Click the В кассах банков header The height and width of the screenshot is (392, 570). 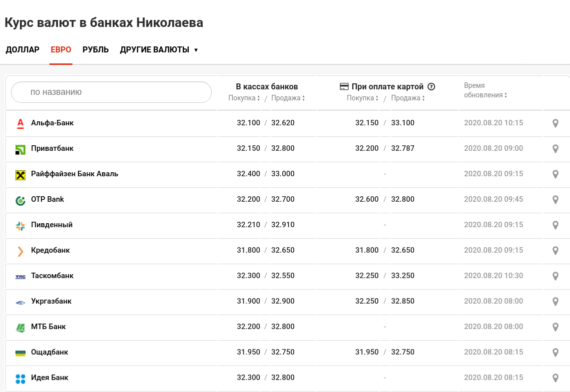tap(267, 86)
